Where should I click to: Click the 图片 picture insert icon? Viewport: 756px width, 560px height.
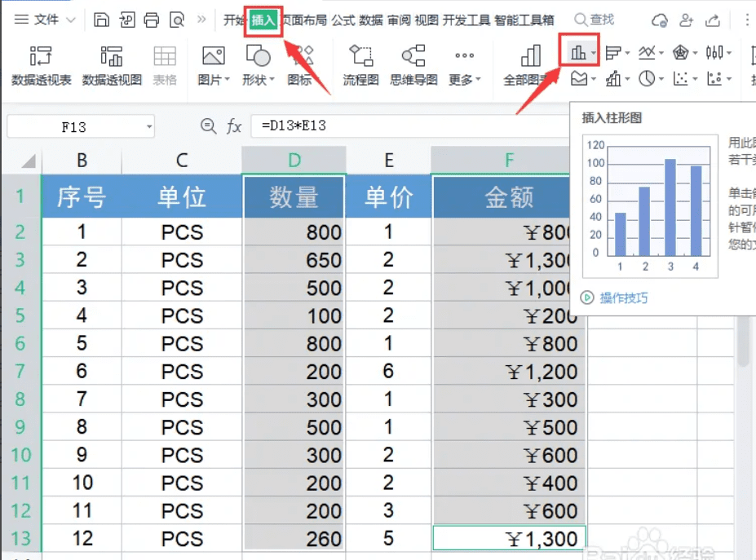(x=212, y=68)
